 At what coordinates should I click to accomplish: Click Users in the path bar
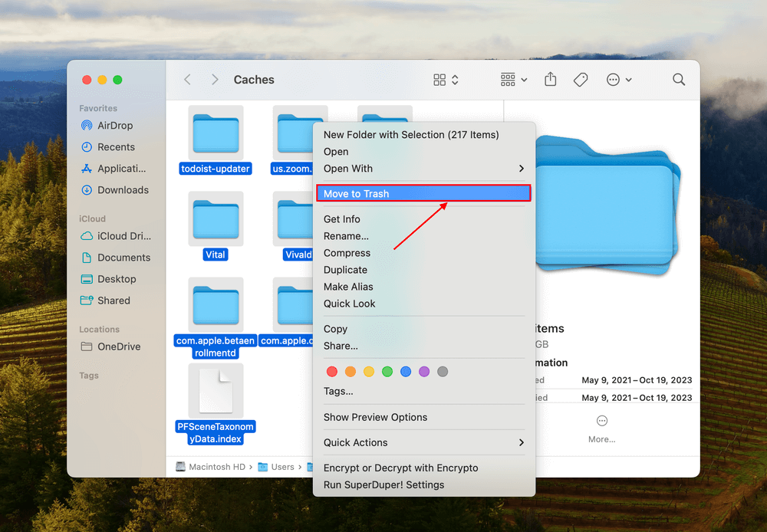coord(283,466)
